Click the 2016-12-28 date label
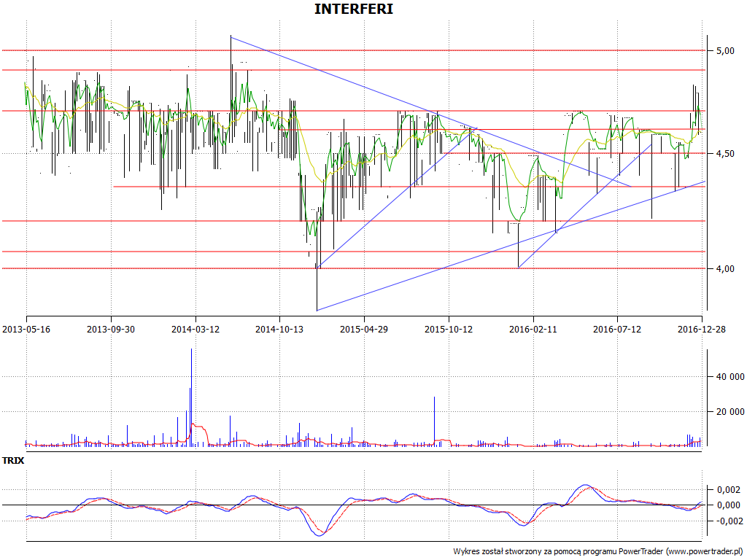The image size is (747, 560). [702, 329]
